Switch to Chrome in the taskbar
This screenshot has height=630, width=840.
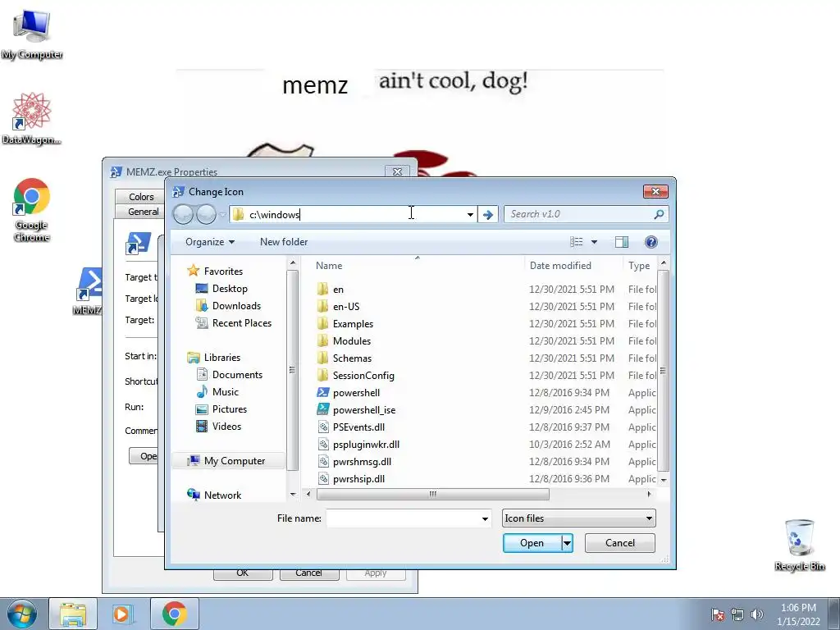click(175, 614)
